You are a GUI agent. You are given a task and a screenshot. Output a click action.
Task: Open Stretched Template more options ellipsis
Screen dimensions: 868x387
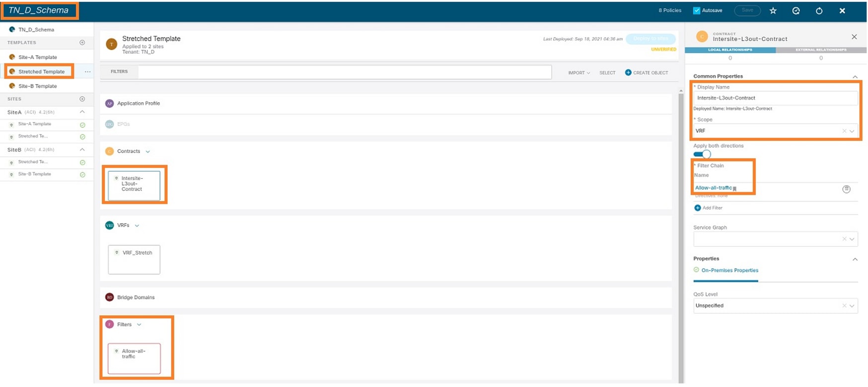[x=87, y=72]
